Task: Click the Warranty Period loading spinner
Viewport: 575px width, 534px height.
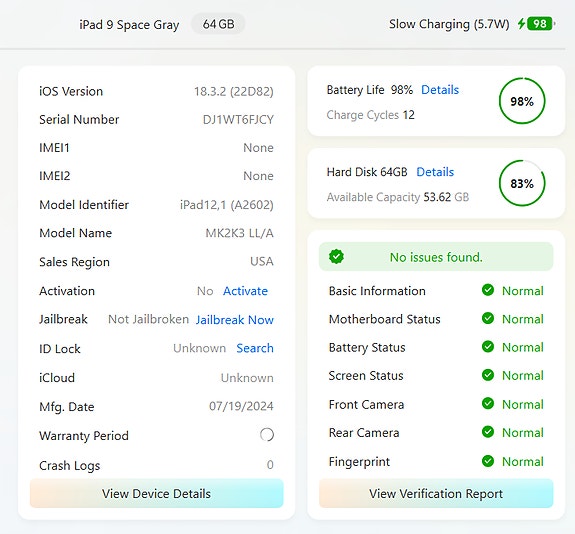Action: point(267,435)
